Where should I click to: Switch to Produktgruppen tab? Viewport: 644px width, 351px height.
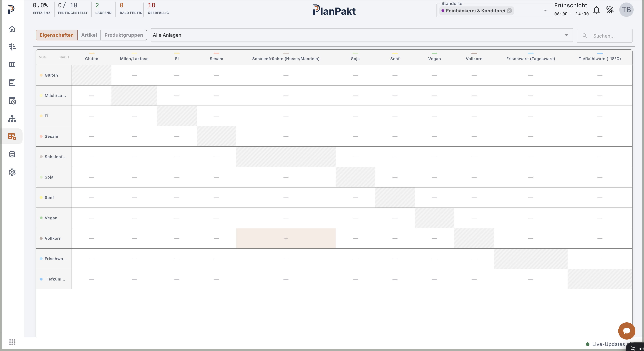pyautogui.click(x=124, y=35)
